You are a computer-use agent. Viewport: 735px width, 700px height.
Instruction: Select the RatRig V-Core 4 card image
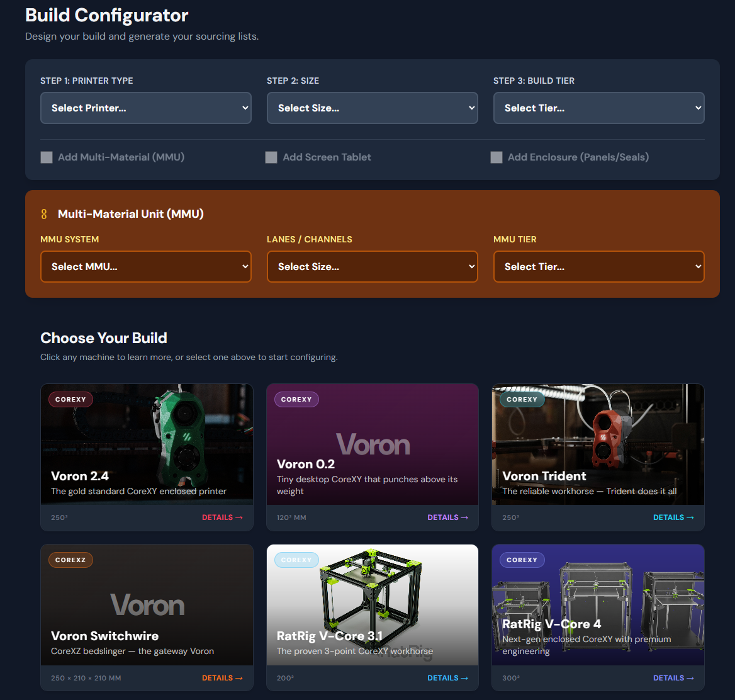tap(598, 605)
